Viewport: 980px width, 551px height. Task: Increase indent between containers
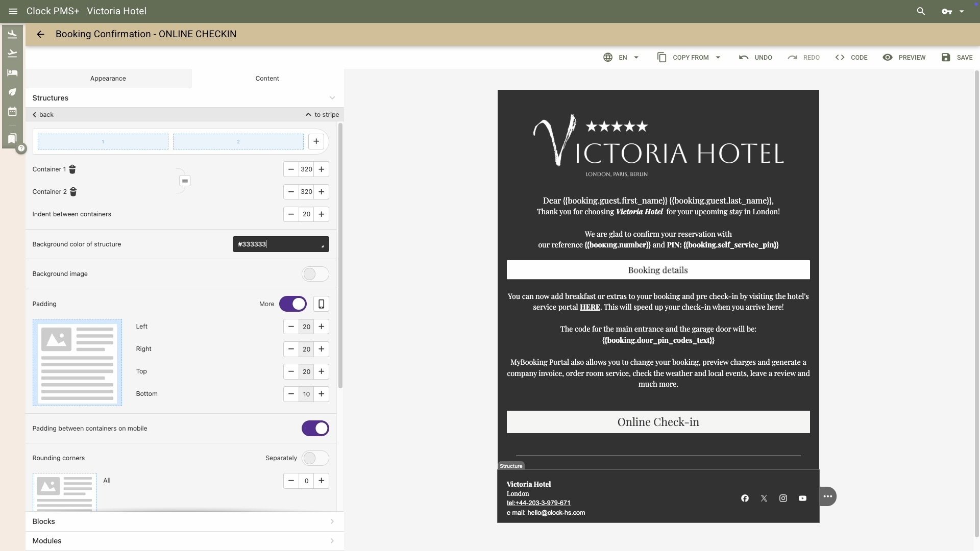click(322, 214)
